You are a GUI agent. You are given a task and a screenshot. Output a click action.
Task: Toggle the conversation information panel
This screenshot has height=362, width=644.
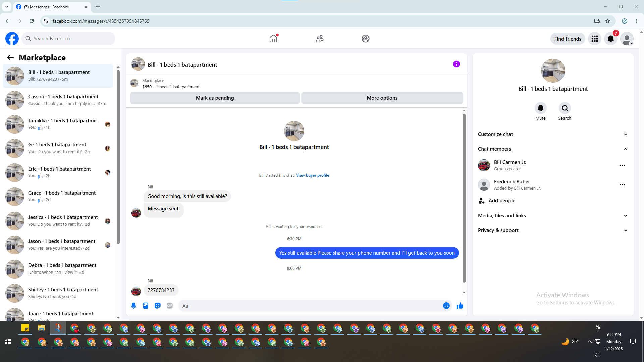457,64
